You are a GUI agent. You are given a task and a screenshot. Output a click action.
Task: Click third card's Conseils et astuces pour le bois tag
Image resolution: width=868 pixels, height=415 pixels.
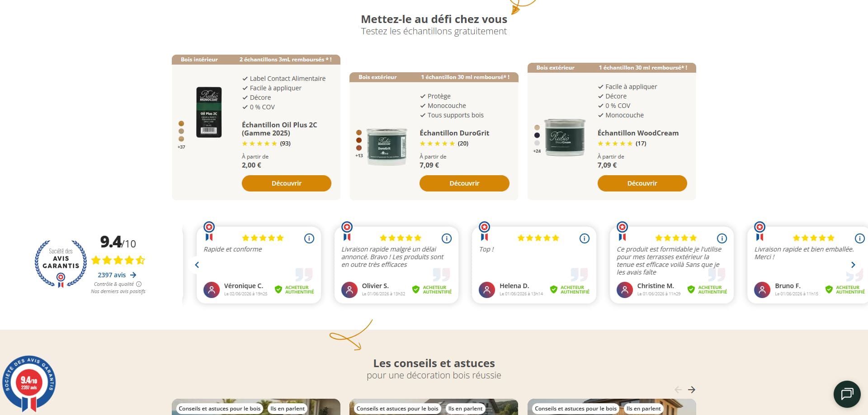(x=576, y=409)
